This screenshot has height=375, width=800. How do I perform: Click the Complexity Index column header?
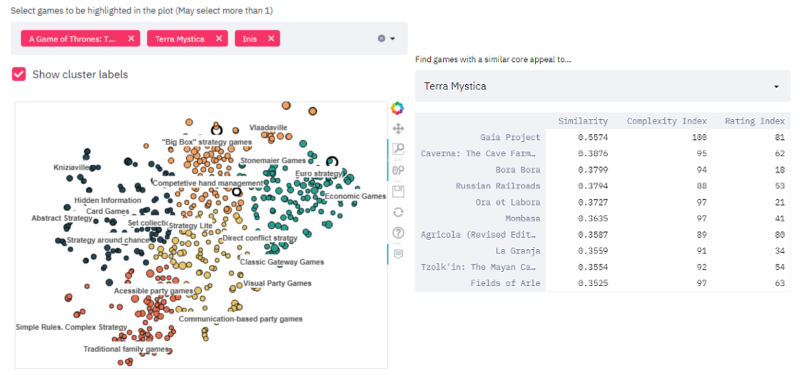pyautogui.click(x=667, y=121)
